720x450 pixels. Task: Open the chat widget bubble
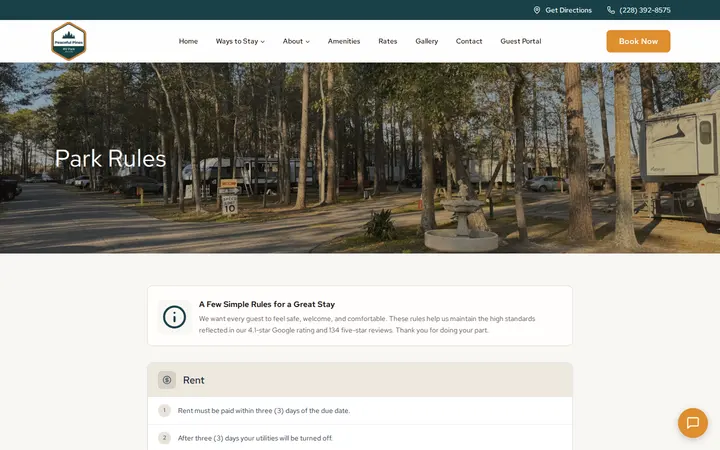click(692, 422)
